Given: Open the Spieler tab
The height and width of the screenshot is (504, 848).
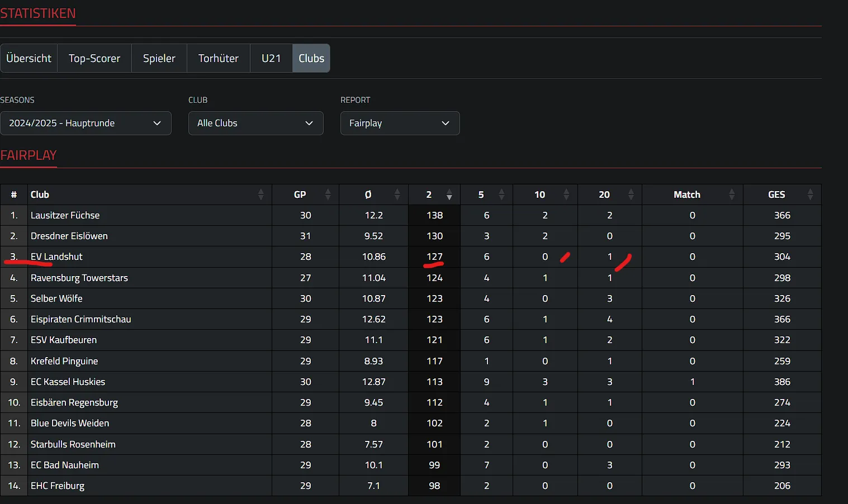Looking at the screenshot, I should point(159,58).
